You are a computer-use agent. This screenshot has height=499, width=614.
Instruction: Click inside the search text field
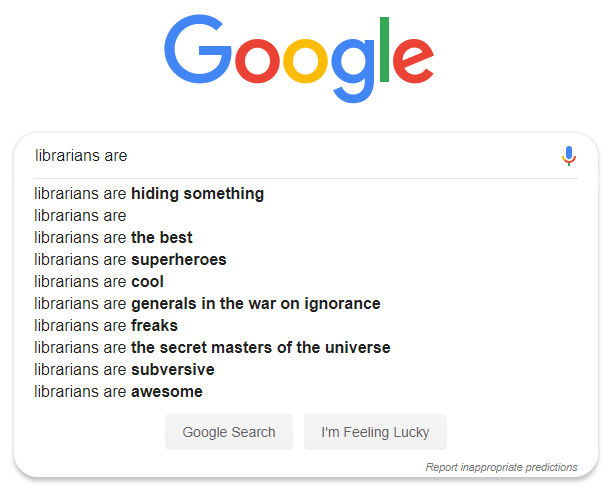click(x=290, y=156)
